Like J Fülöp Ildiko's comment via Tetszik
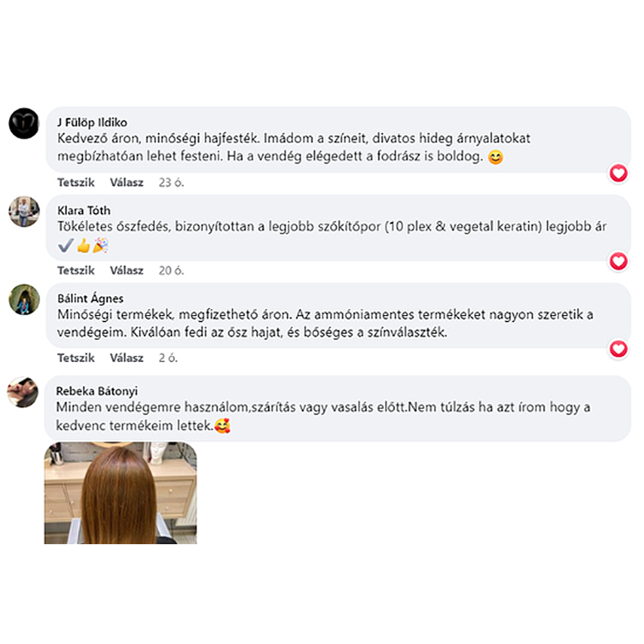The height and width of the screenshot is (644, 644). pos(76,182)
